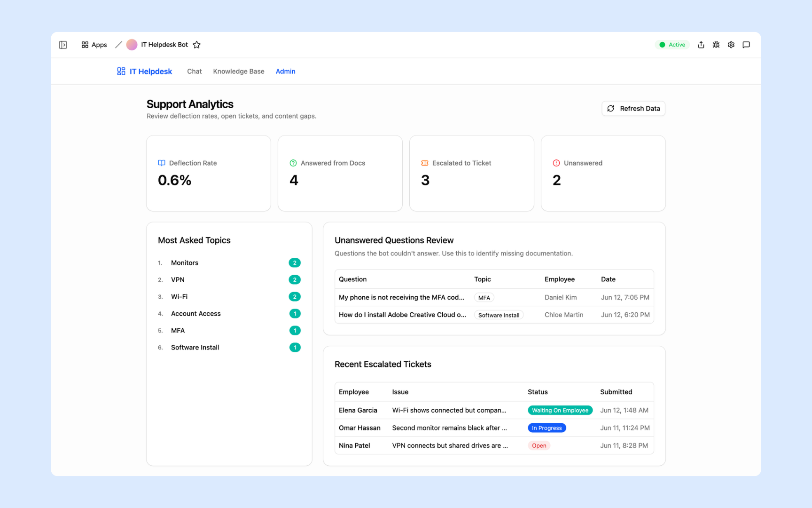The height and width of the screenshot is (508, 812).
Task: Click the Account Access count badge
Action: pos(295,313)
